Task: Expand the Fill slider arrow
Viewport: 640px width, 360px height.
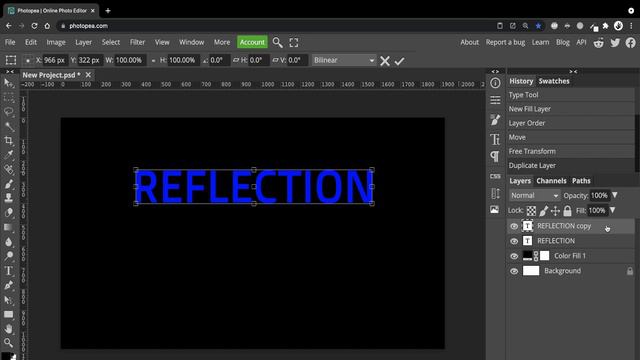Action: click(612, 210)
